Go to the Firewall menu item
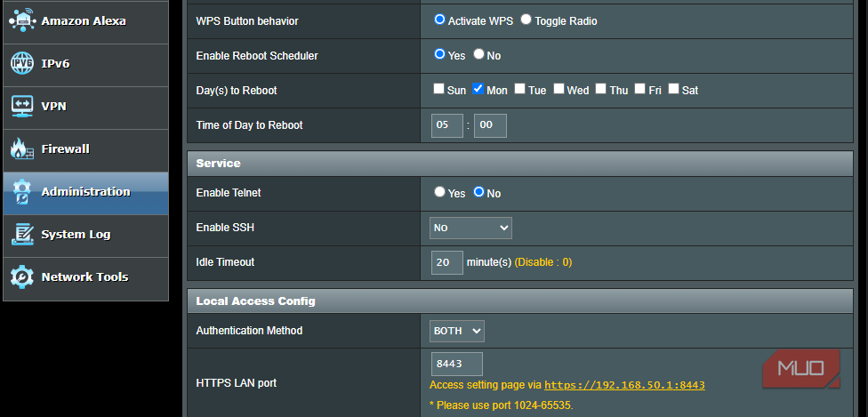This screenshot has height=417, width=868. click(65, 149)
